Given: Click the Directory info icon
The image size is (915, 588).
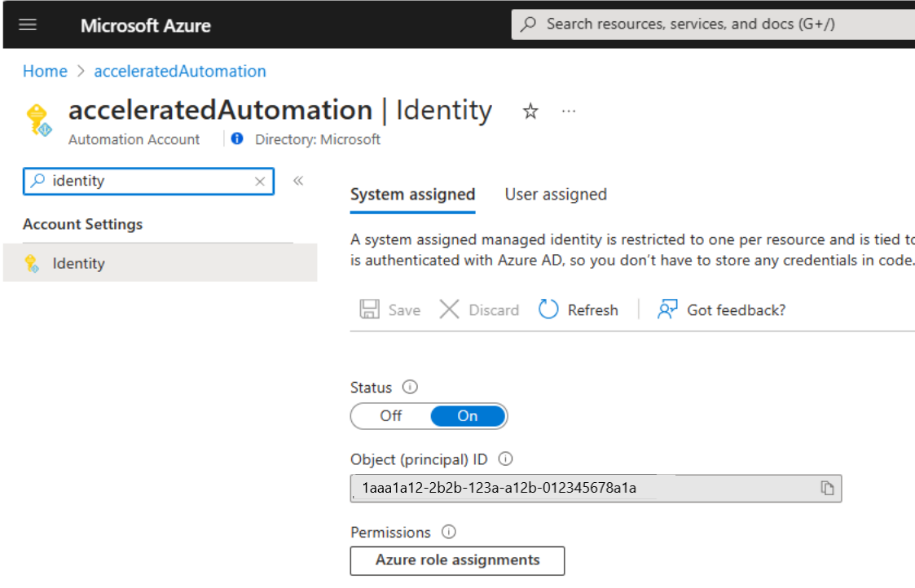Looking at the screenshot, I should click(x=237, y=139).
